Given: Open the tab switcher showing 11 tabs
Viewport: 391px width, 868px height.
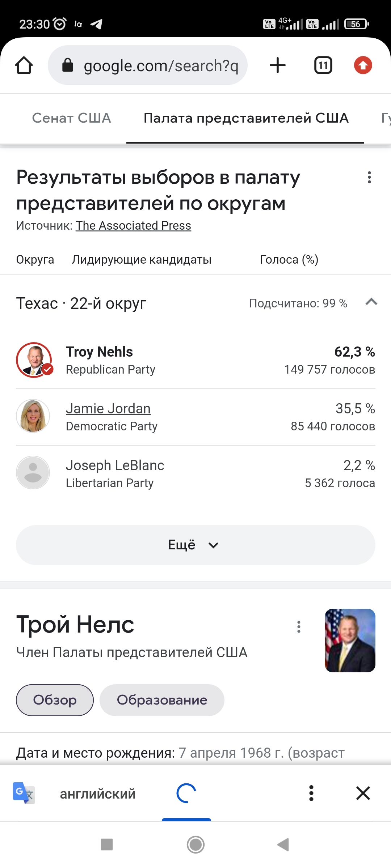Looking at the screenshot, I should [x=323, y=65].
